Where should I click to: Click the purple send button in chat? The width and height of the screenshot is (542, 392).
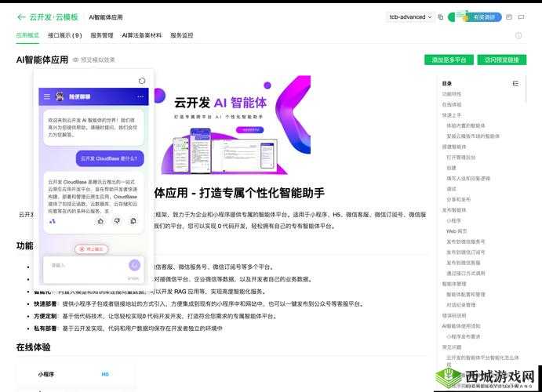134,265
